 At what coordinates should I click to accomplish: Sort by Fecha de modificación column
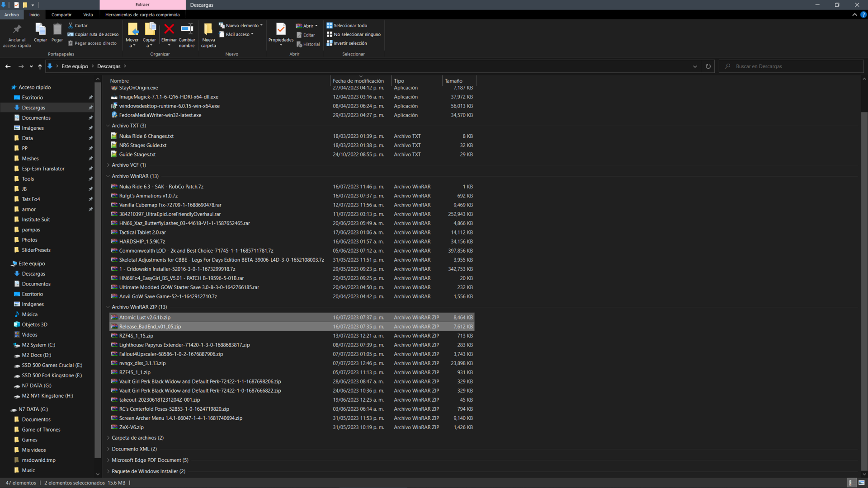pyautogui.click(x=360, y=81)
